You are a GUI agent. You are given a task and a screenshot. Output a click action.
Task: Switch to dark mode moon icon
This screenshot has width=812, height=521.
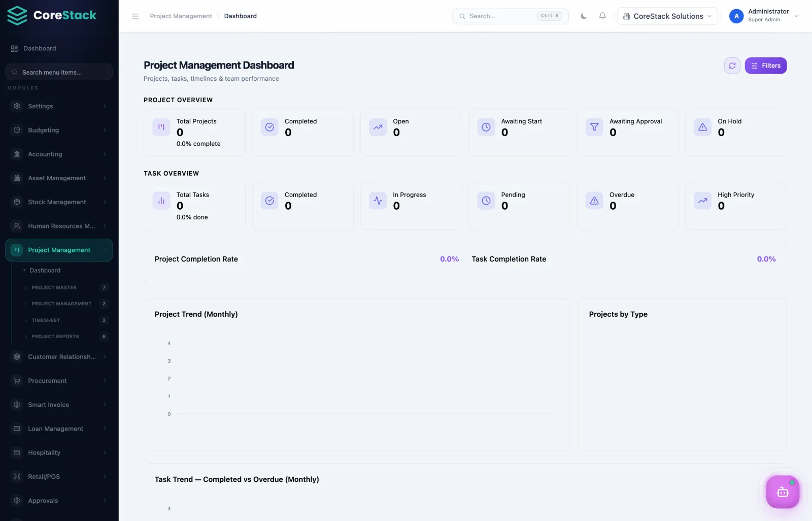pos(584,16)
